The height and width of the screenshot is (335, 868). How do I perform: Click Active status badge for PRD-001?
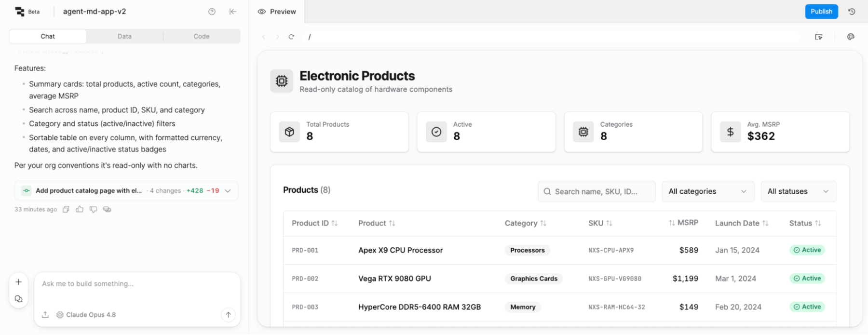[x=807, y=250]
